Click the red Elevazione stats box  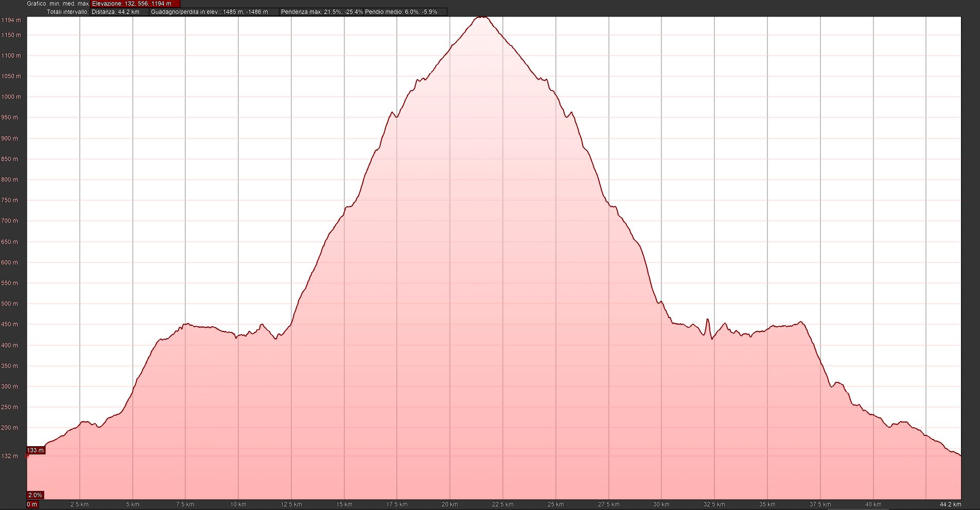pos(135,4)
